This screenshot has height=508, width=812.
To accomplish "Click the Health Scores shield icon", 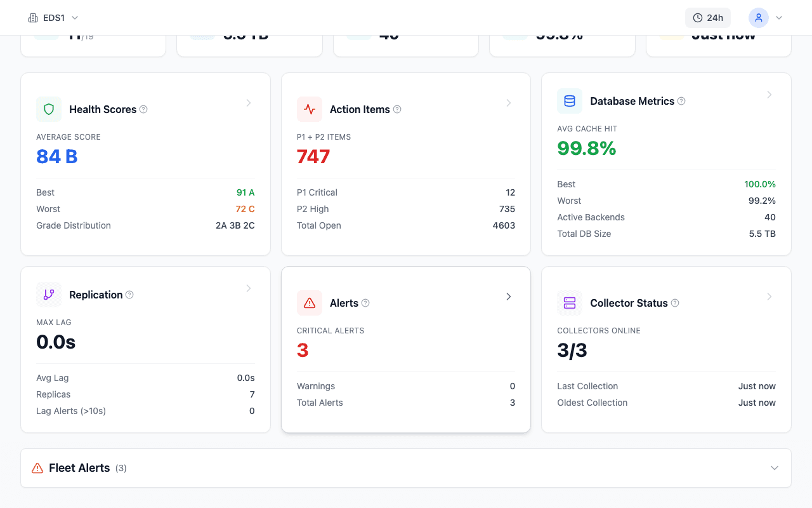I will (x=49, y=109).
